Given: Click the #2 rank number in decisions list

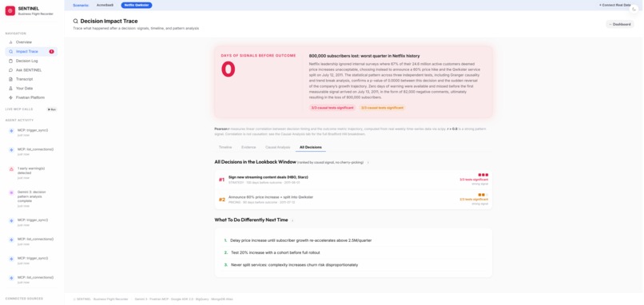Looking at the screenshot, I should coord(222,200).
